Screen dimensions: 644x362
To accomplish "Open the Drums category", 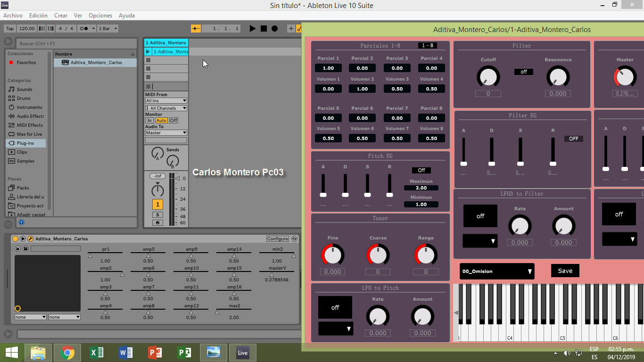I will (24, 98).
